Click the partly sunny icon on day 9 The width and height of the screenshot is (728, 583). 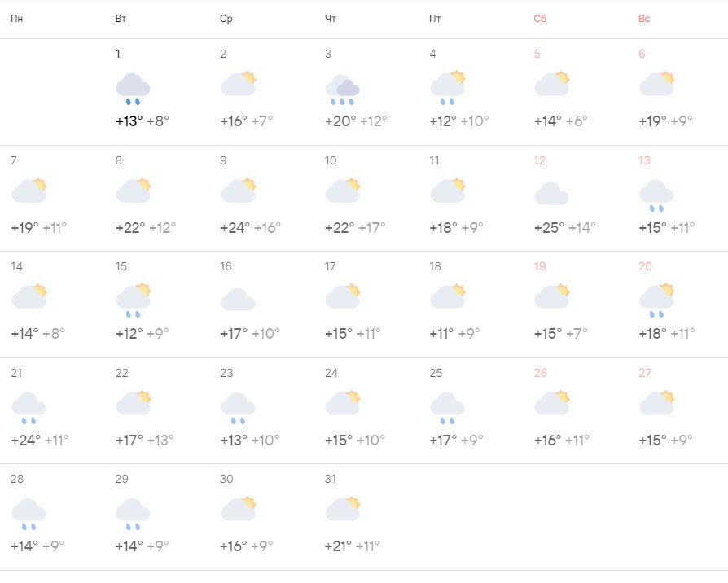coord(238,191)
